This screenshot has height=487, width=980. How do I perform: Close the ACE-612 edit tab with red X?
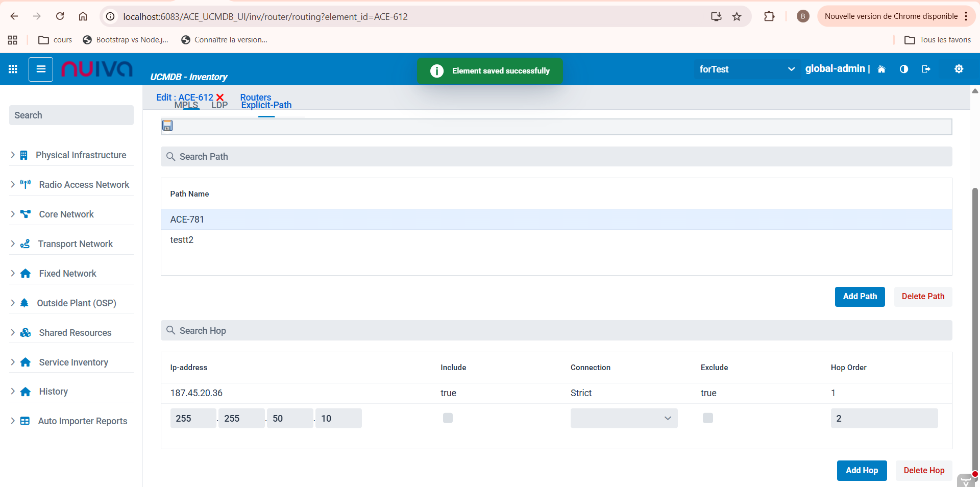click(220, 97)
